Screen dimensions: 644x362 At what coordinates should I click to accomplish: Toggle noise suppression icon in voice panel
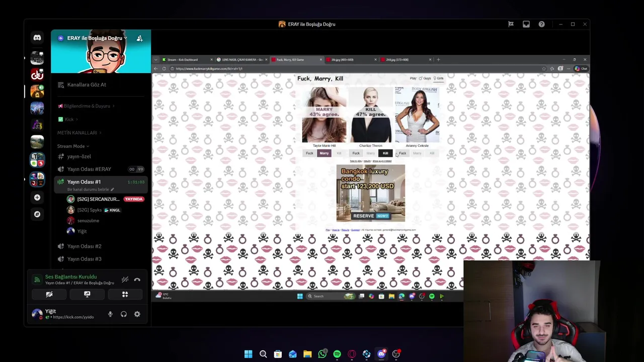point(125,280)
